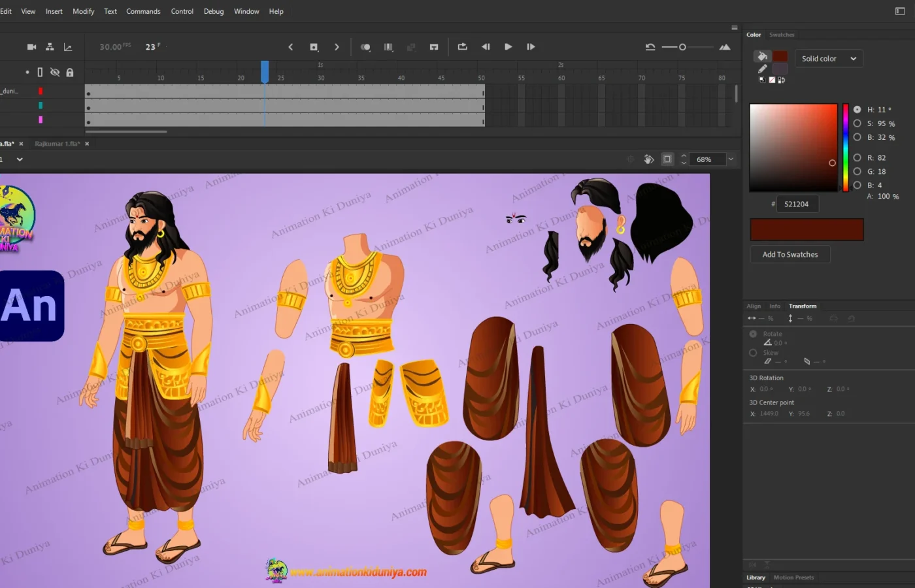Expand the scene dropdown chevron below tabs
Viewport: 915px width, 588px height.
tap(20, 159)
